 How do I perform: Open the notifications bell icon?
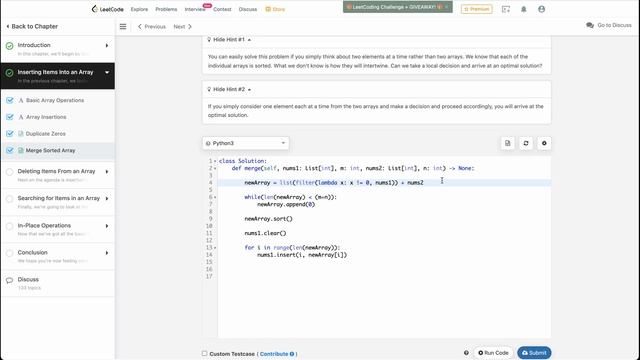(524, 9)
